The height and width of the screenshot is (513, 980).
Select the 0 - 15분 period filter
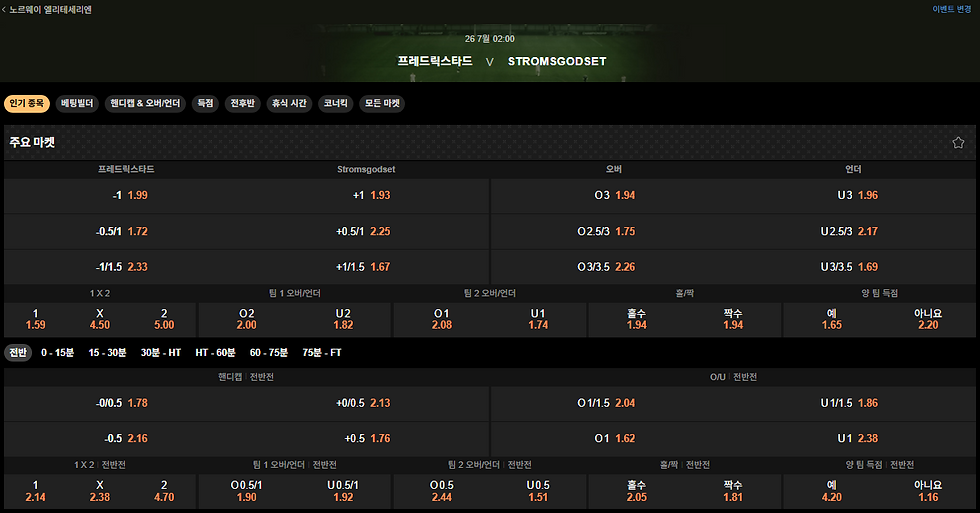[58, 352]
